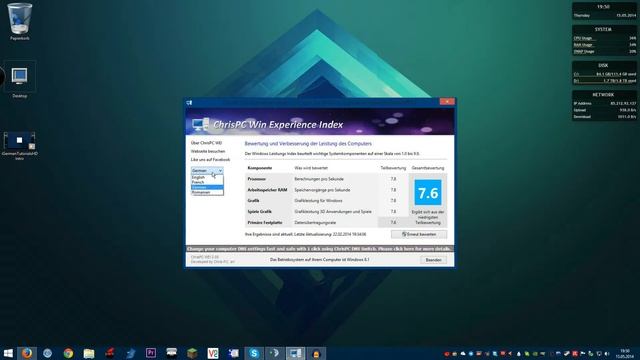
Task: Click the ChrisPC window title icon
Action: tap(189, 102)
